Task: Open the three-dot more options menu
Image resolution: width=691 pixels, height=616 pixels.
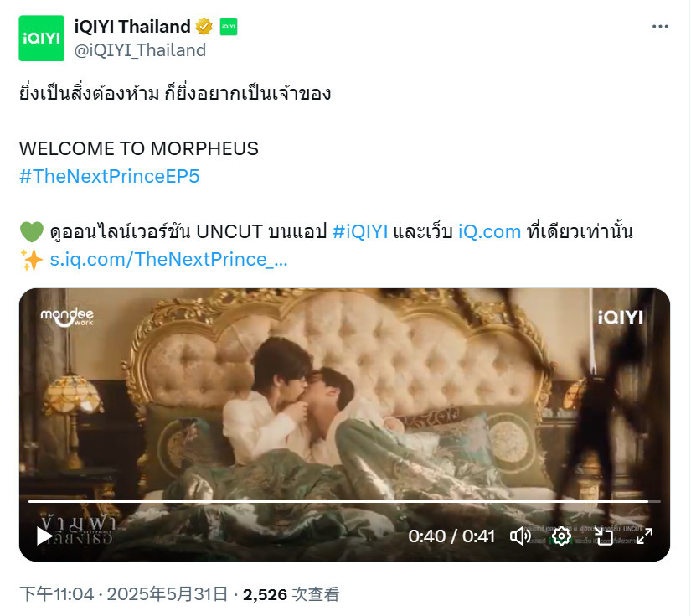Action: click(660, 27)
